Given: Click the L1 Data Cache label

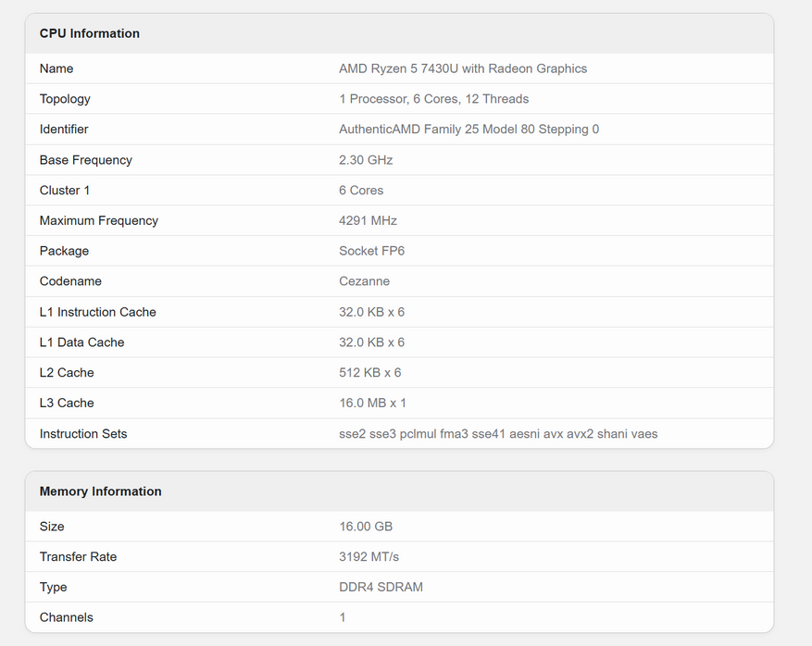Looking at the screenshot, I should [81, 342].
